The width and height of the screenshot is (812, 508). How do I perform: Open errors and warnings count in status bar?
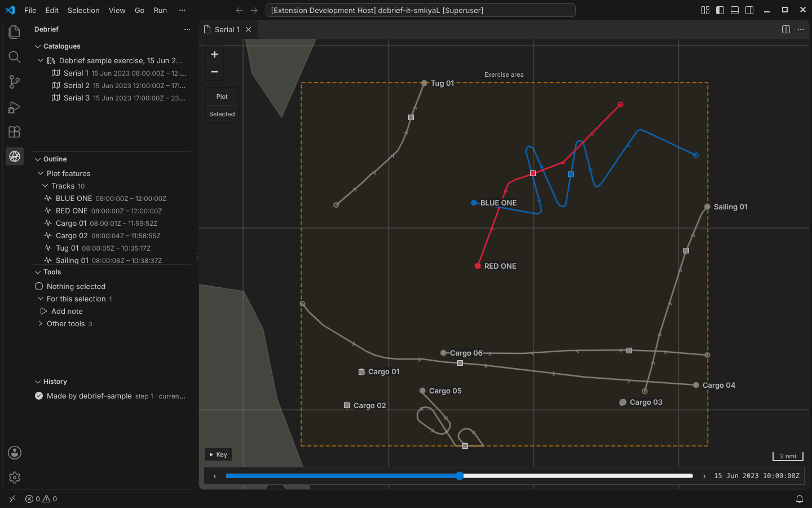pos(41,499)
